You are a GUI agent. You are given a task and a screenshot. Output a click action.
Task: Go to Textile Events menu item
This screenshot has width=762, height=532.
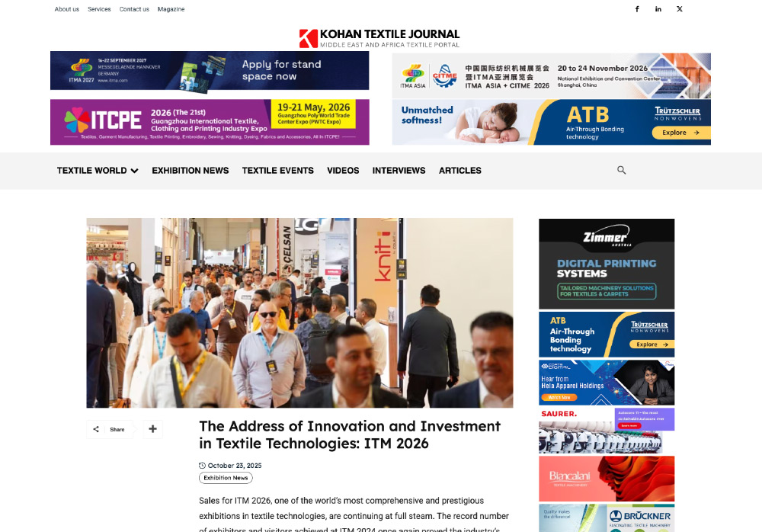tap(277, 171)
